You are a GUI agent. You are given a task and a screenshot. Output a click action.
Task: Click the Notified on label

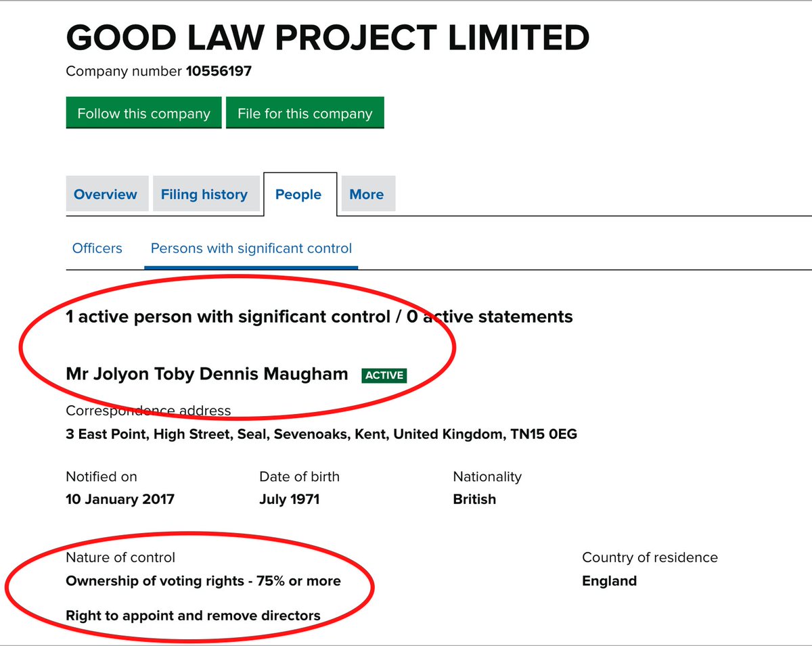(101, 476)
